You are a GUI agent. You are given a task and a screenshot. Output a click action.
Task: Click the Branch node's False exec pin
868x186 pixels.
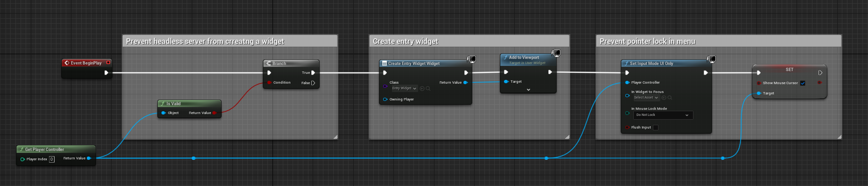[313, 83]
